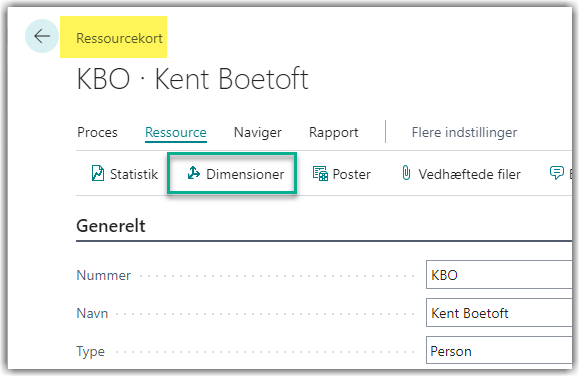
Task: Go back with the arrow button
Action: (42, 36)
